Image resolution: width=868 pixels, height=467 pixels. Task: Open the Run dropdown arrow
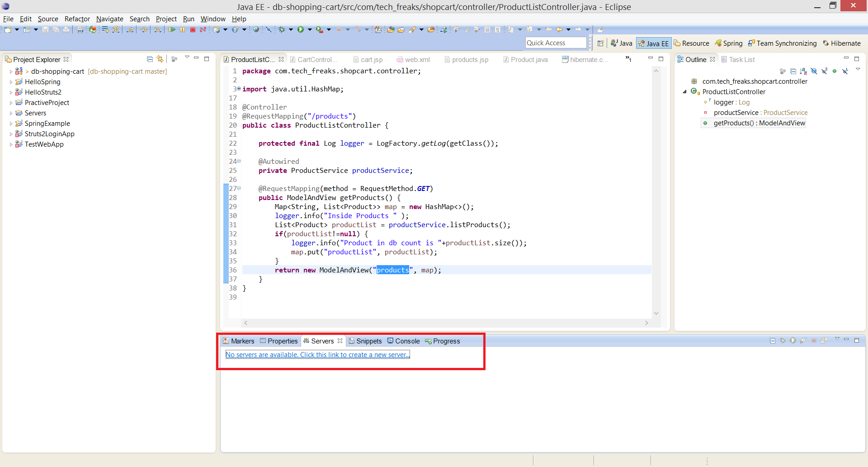point(310,29)
